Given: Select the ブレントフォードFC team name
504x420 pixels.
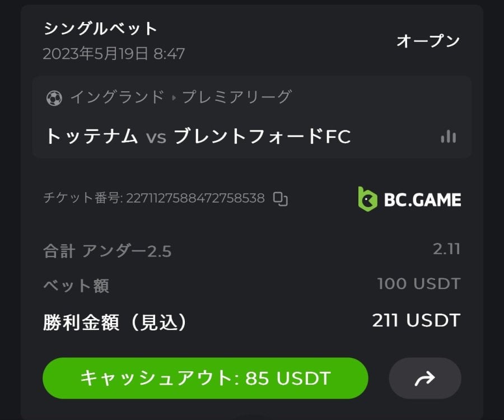Looking at the screenshot, I should pos(262,136).
